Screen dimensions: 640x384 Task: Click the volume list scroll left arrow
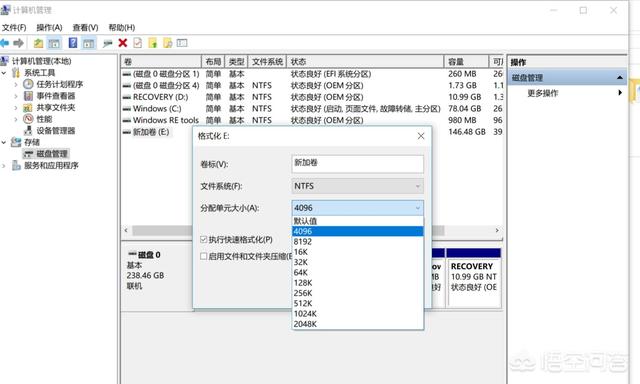pyautogui.click(x=126, y=231)
